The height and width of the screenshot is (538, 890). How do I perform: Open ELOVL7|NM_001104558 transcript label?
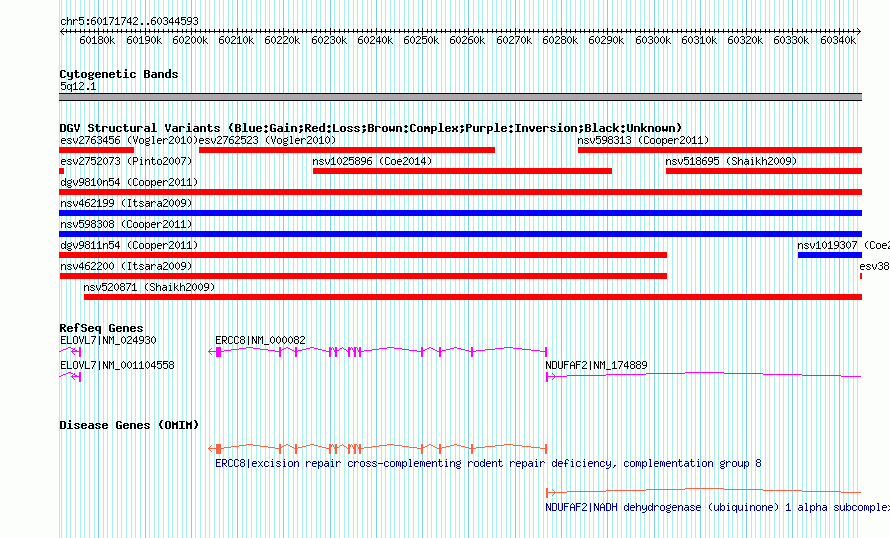(117, 365)
